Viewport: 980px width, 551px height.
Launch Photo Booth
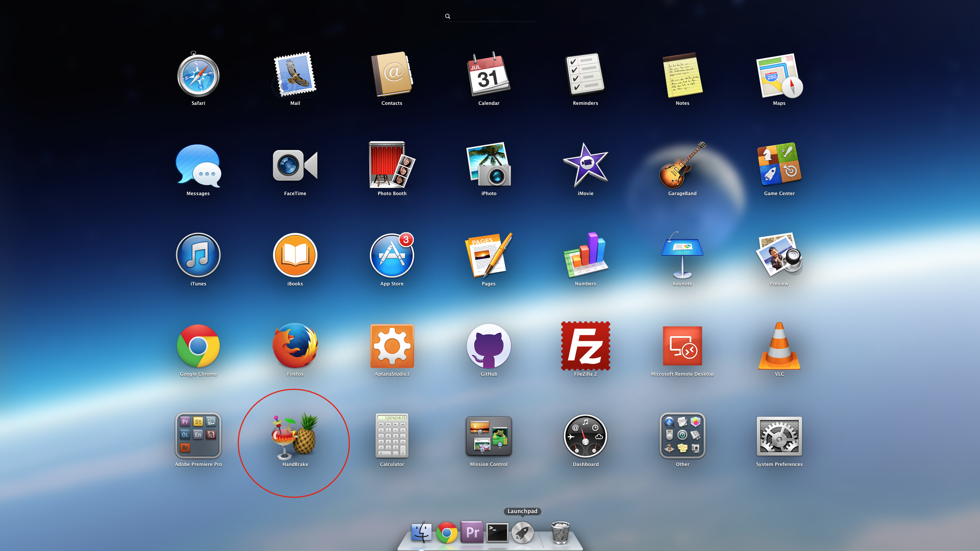[392, 166]
